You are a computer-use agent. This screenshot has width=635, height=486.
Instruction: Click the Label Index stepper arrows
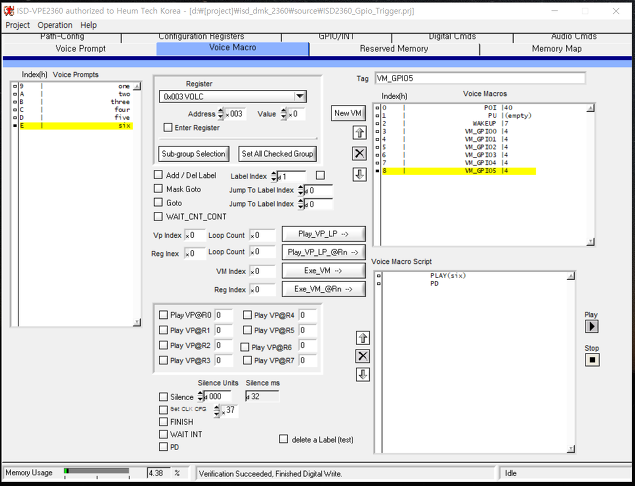tap(274, 177)
